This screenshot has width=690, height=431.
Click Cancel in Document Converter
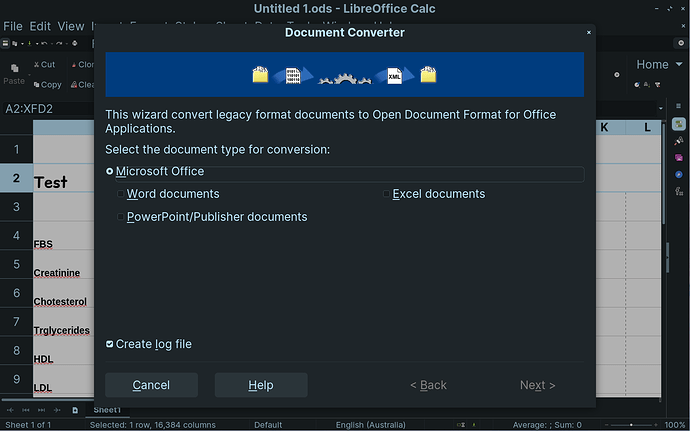(x=151, y=385)
